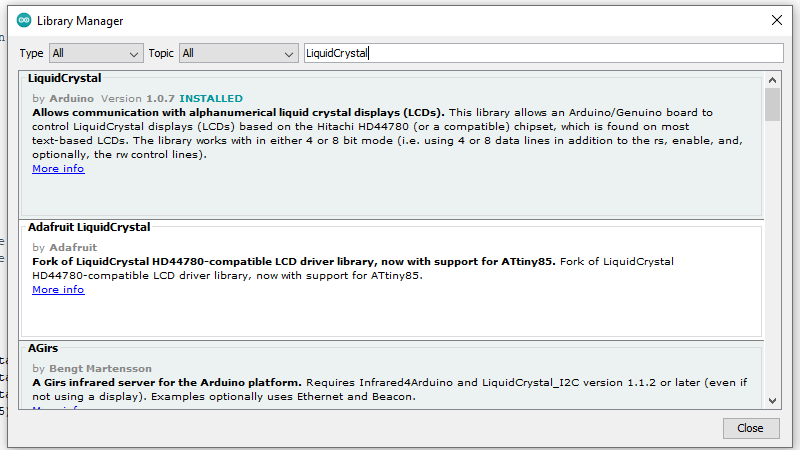Select the AGirs library entry title
Viewport: 800px width, 450px height.
[43, 348]
